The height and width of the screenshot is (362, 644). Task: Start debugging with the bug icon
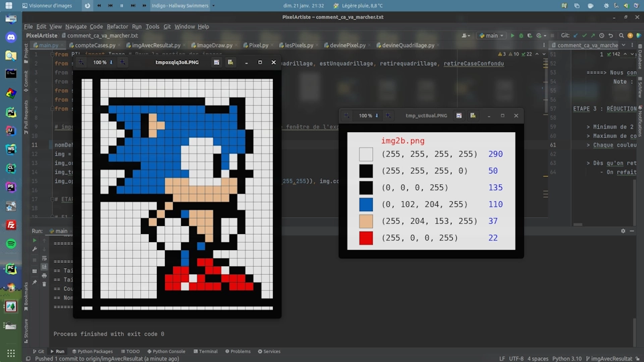(x=521, y=36)
